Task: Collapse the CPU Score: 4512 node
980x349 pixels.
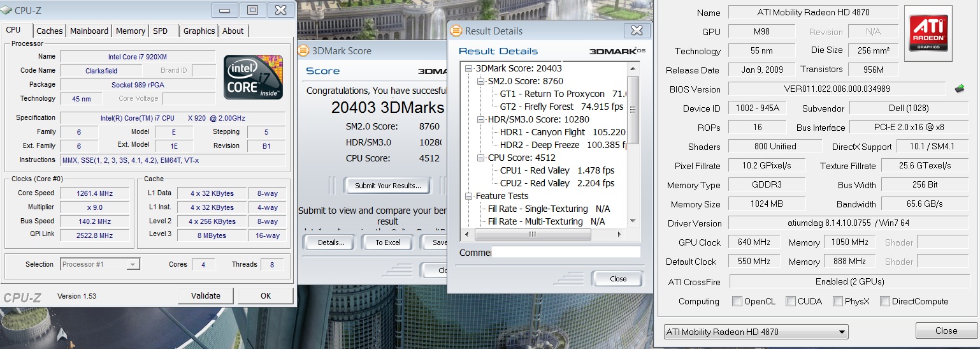Action: 481,158
